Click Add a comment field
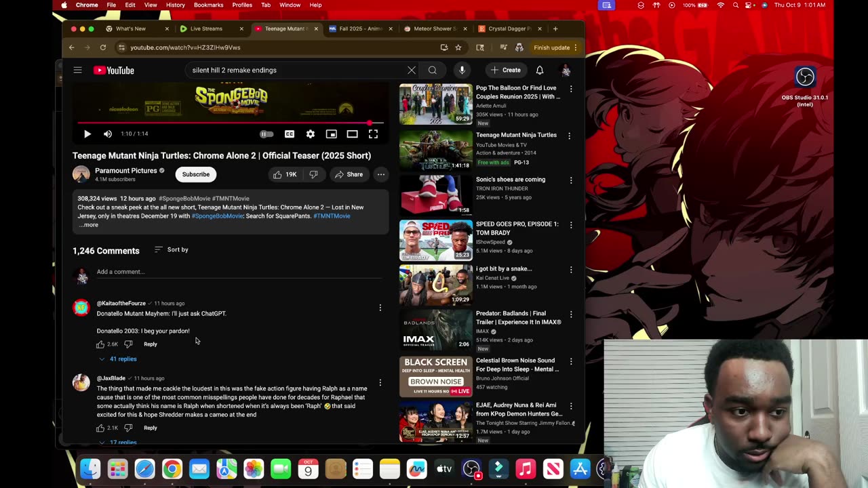Viewport: 868px width, 488px height. tap(239, 272)
